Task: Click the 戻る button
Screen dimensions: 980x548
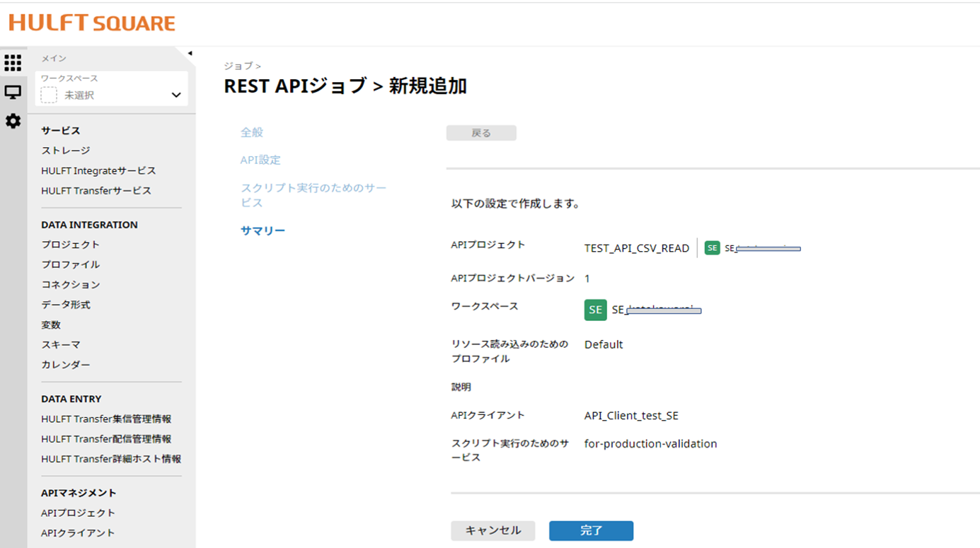Action: coord(481,132)
